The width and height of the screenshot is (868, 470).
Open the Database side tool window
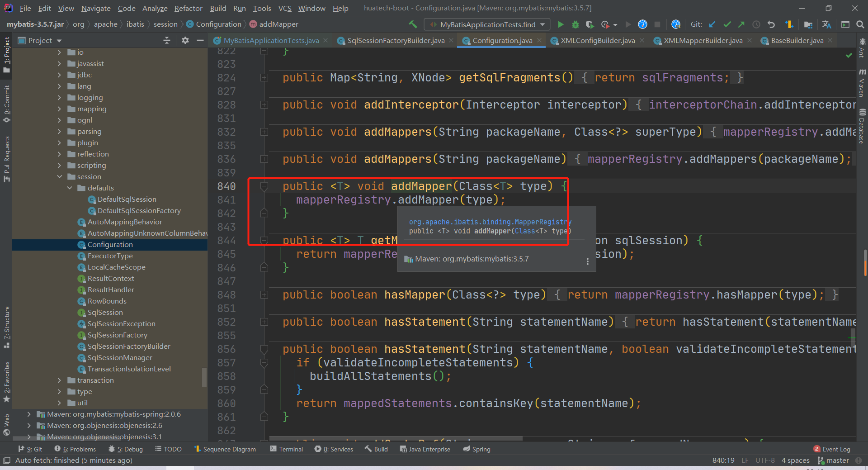(x=862, y=126)
